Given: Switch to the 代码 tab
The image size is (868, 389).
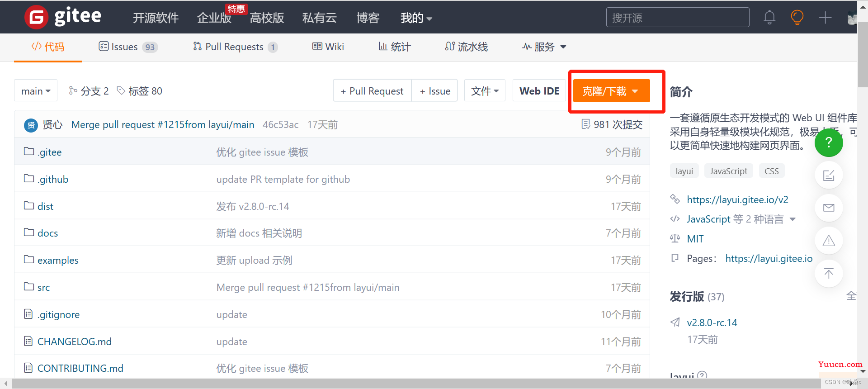Looking at the screenshot, I should click(48, 47).
